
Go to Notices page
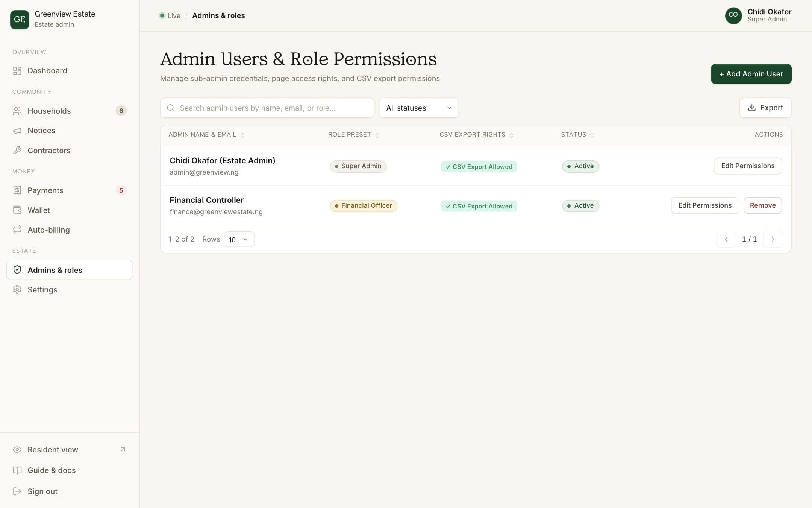click(x=70, y=131)
